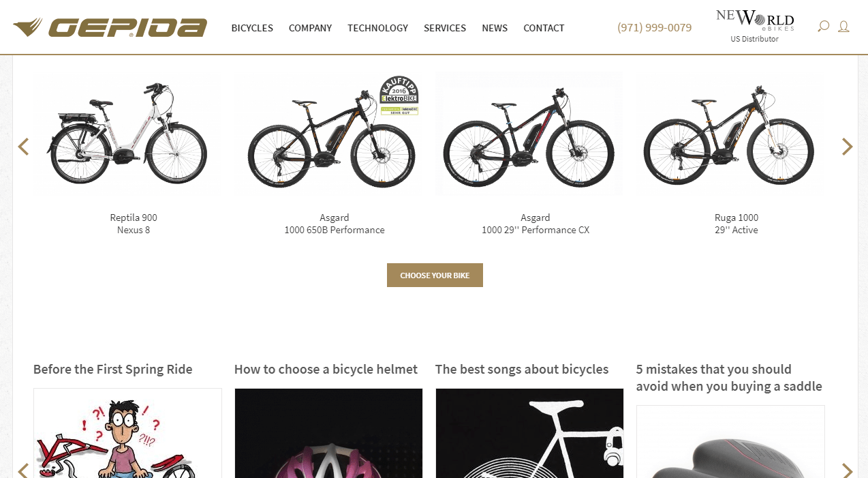Viewport: 868px width, 478px height.
Task: Show previous bikes with left carousel arrow
Action: point(23,147)
